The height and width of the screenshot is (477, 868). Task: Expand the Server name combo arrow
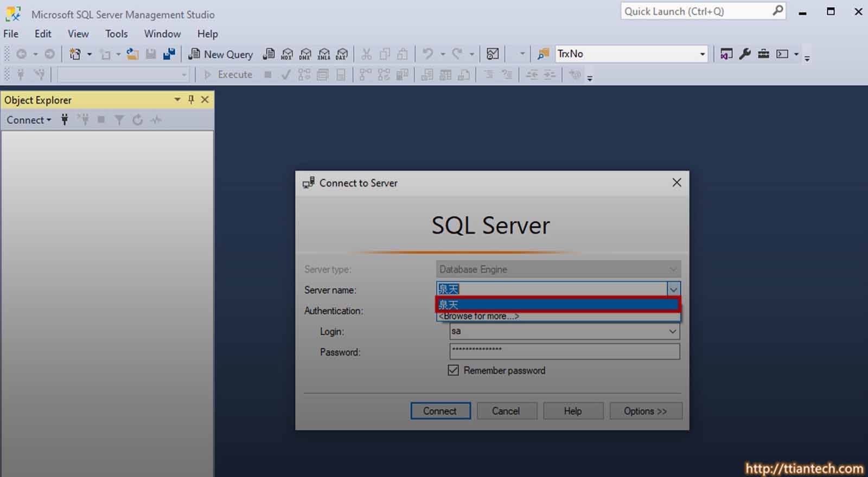[673, 289]
